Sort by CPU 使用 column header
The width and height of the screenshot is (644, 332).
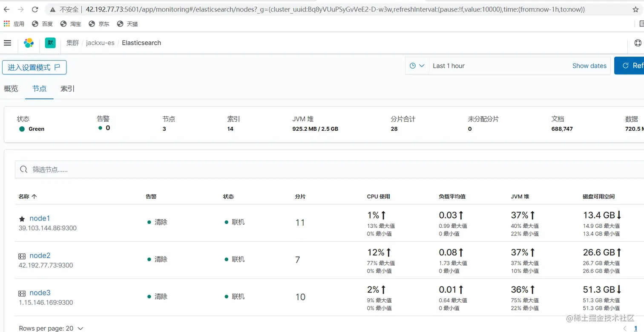pyautogui.click(x=379, y=197)
